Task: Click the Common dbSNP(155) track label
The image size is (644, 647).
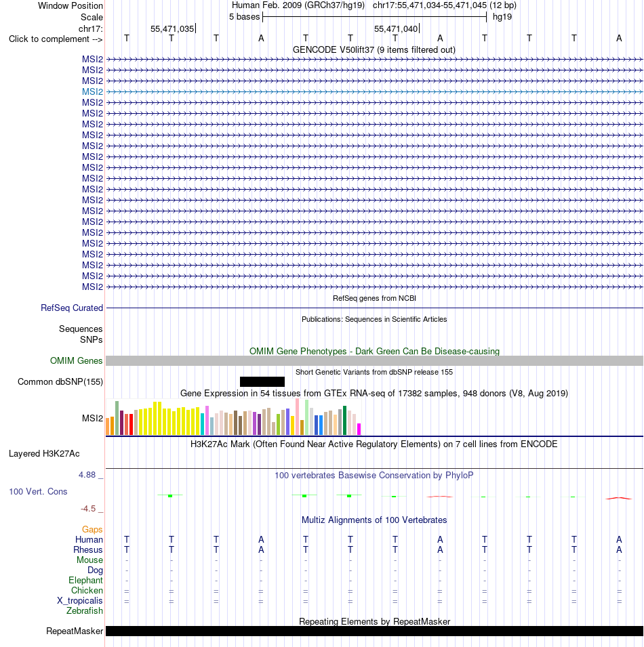Action: click(60, 381)
